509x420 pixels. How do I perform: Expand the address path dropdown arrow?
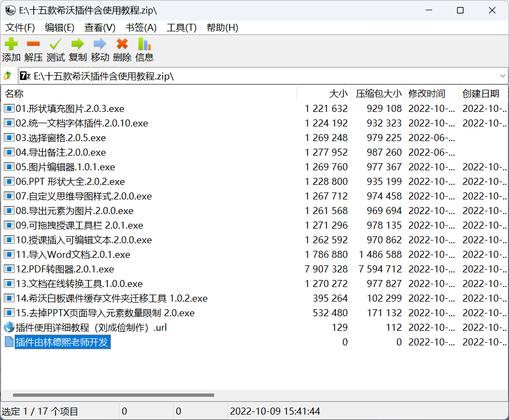[x=503, y=76]
